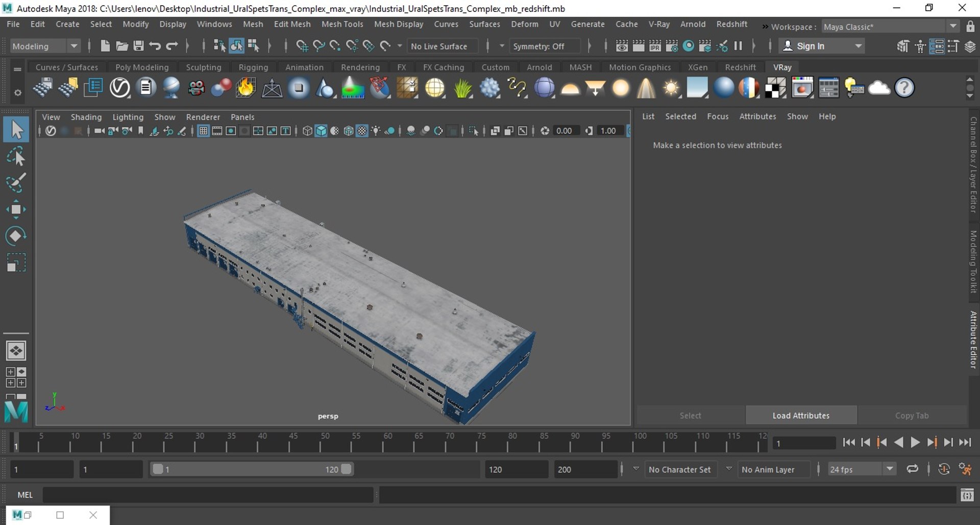Open the Channel Box / Layer Editor tab
Viewport: 980px width, 525px height.
point(973,164)
